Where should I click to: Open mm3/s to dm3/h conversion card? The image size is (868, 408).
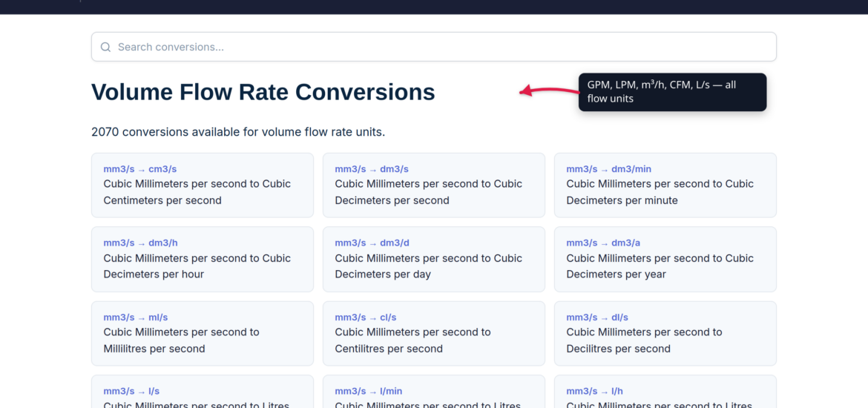pos(203,260)
